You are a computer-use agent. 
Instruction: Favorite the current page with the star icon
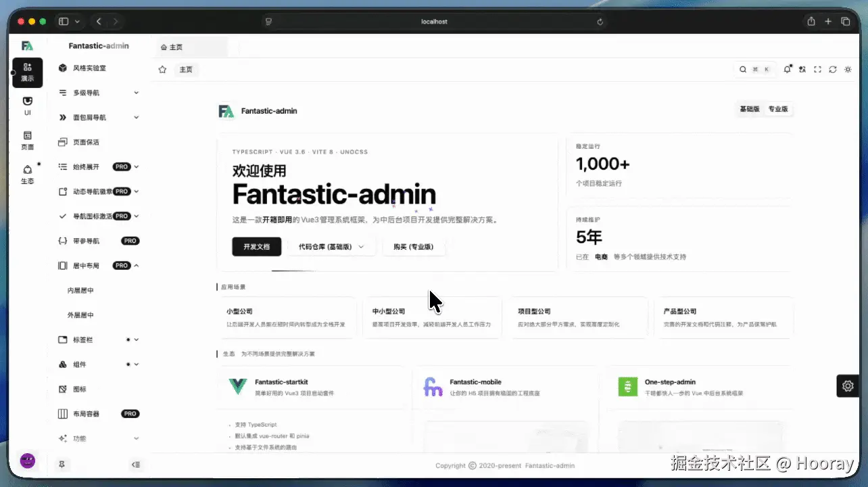pos(162,70)
